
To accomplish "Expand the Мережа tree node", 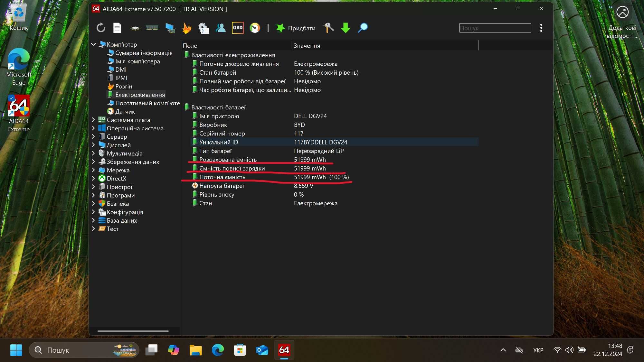I will tap(93, 170).
